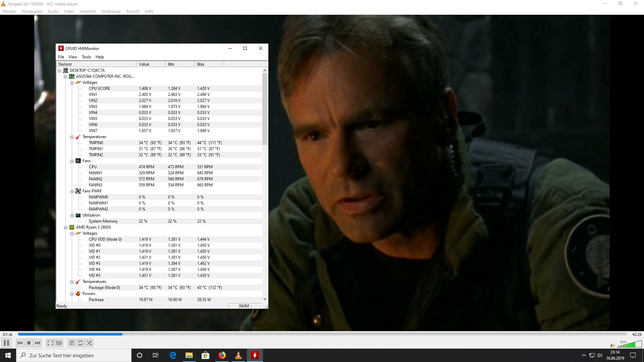This screenshot has height=362, width=644.
Task: Open extended settings equalizer icon
Action: pyautogui.click(x=59, y=343)
